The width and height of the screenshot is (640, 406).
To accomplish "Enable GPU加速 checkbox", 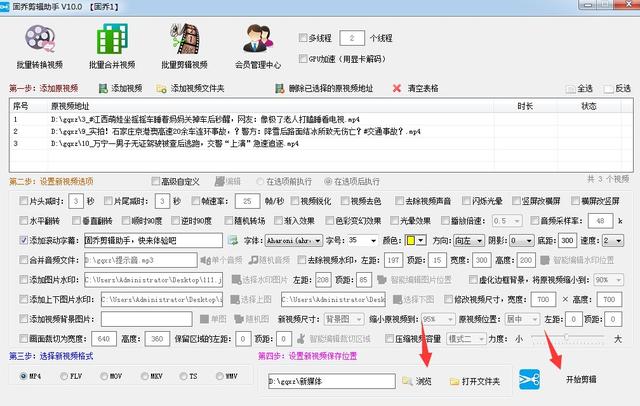I will (x=303, y=59).
